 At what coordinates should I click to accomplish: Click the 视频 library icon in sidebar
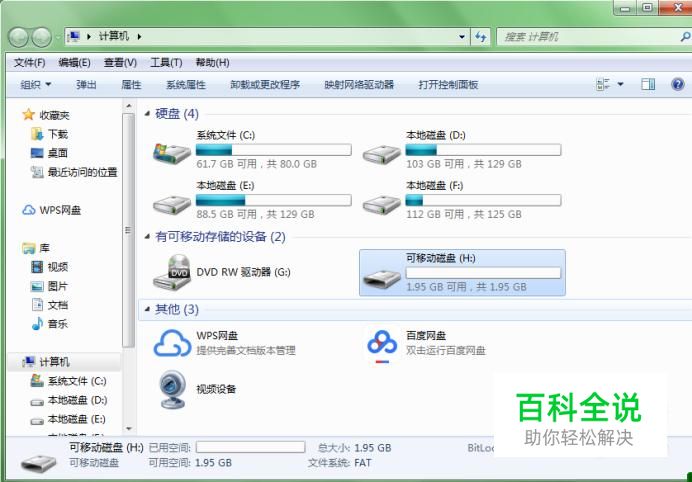click(37, 267)
